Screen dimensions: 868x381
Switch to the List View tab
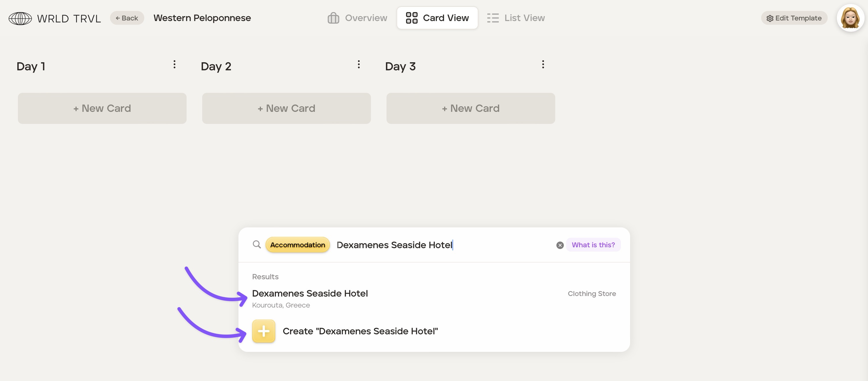point(516,18)
